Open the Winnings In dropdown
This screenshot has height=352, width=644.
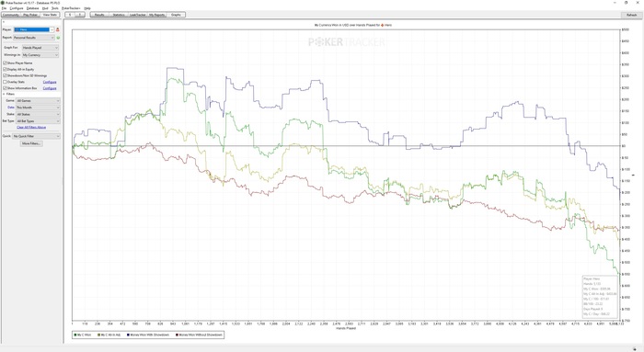point(40,54)
